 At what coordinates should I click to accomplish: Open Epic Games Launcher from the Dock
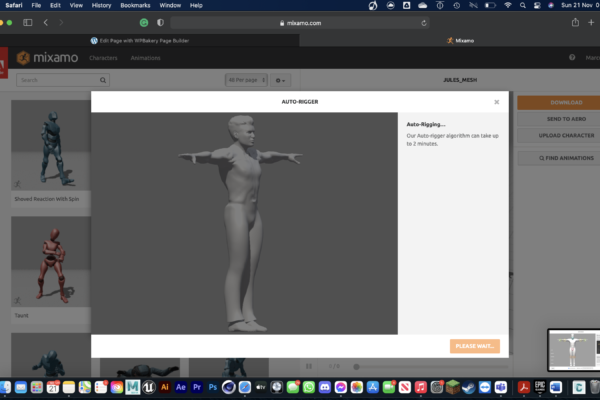coord(540,387)
